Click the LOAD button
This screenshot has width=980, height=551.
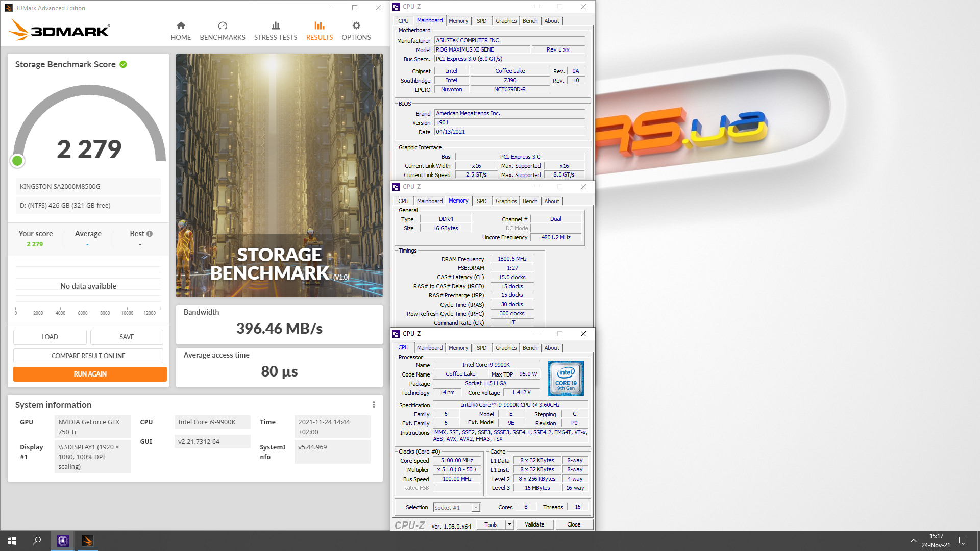click(x=50, y=337)
